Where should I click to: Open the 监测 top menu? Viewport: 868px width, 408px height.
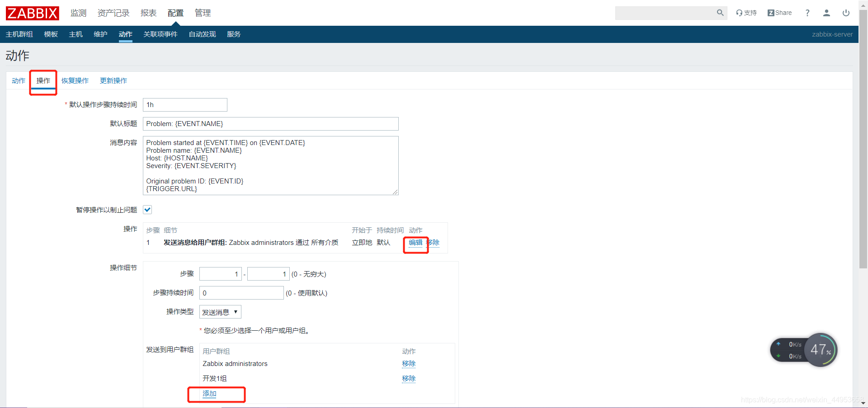[x=78, y=13]
